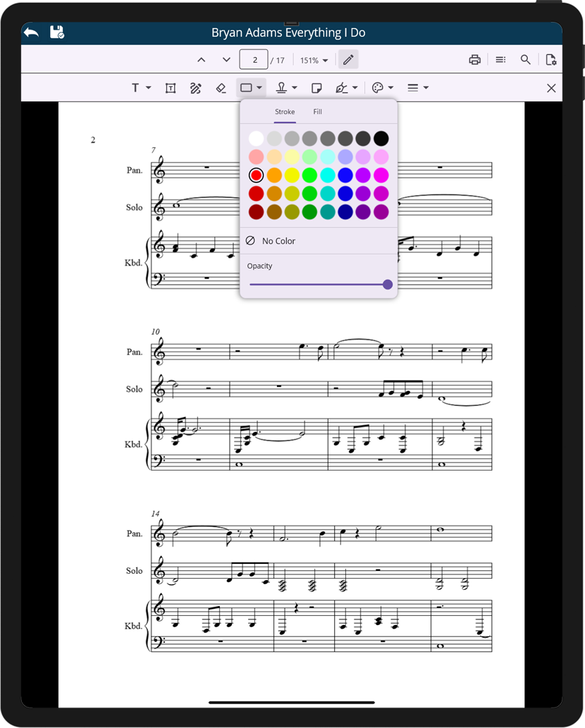
Task: Open the outline list icon
Action: [x=500, y=60]
